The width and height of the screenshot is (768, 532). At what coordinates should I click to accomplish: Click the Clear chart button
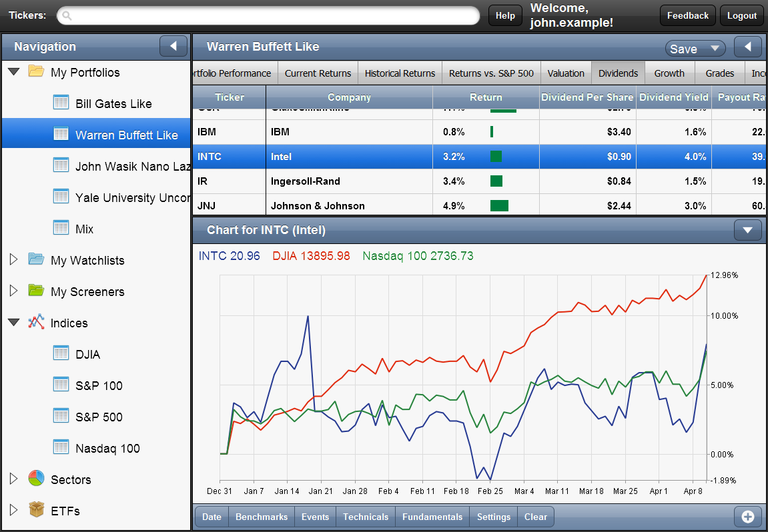tap(536, 517)
